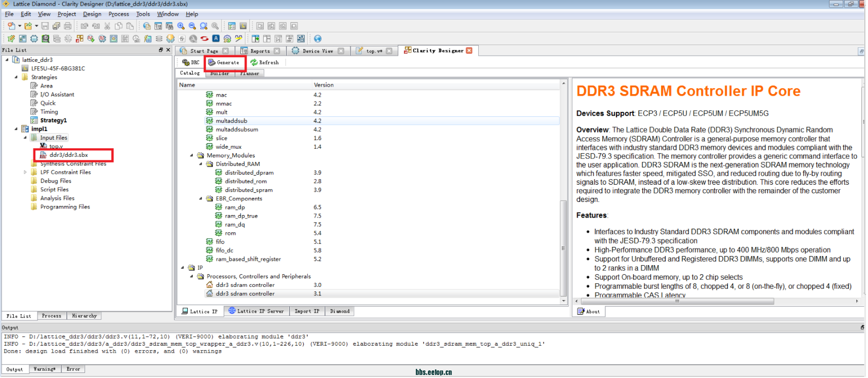Click the orange-red blocks IP icon
The height and width of the screenshot is (378, 868).
pyautogui.click(x=79, y=38)
